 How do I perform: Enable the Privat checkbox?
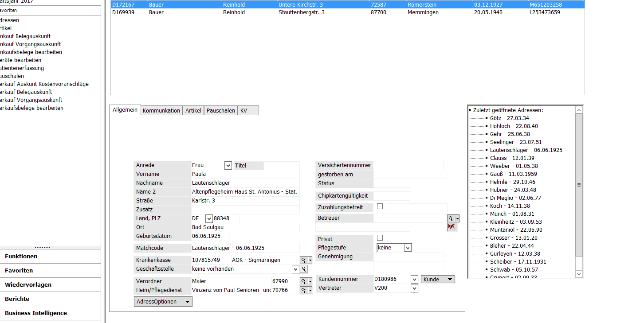[380, 238]
